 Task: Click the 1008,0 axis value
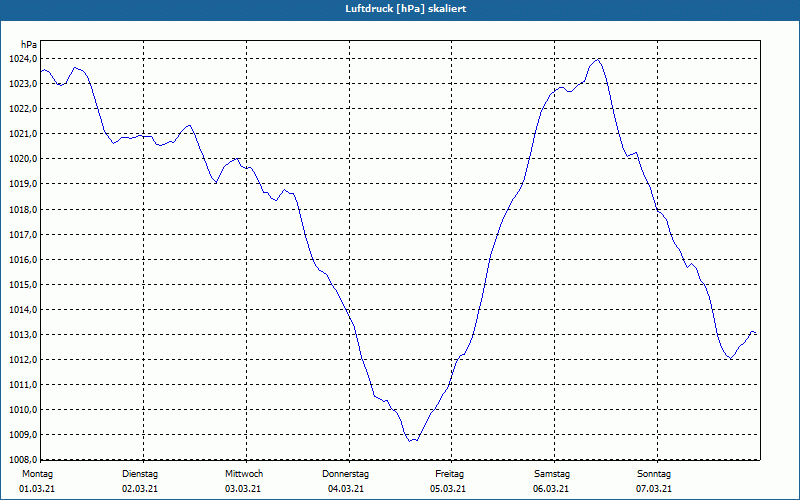[23, 459]
